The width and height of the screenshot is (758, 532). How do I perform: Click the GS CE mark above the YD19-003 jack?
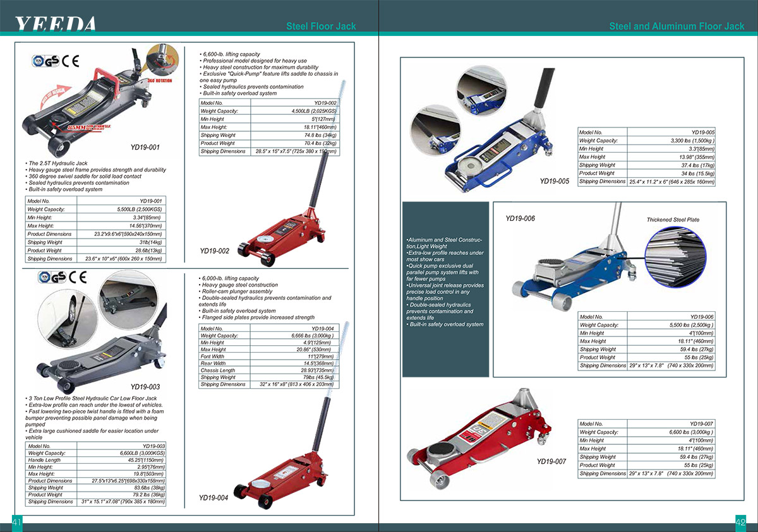pyautogui.click(x=63, y=277)
